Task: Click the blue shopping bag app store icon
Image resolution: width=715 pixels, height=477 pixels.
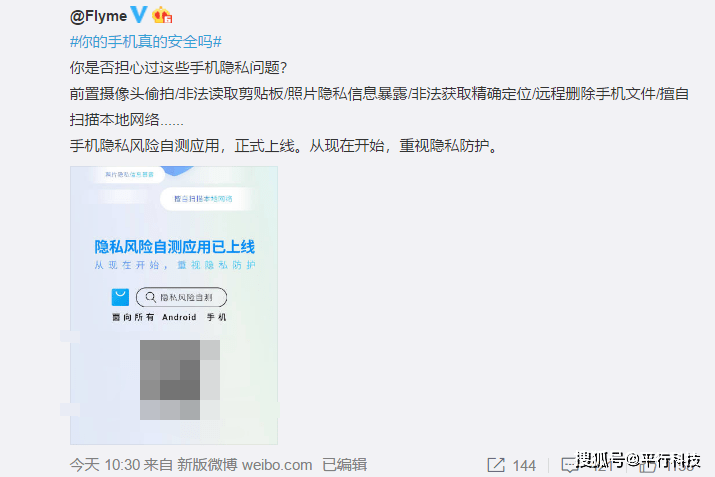Action: click(120, 297)
